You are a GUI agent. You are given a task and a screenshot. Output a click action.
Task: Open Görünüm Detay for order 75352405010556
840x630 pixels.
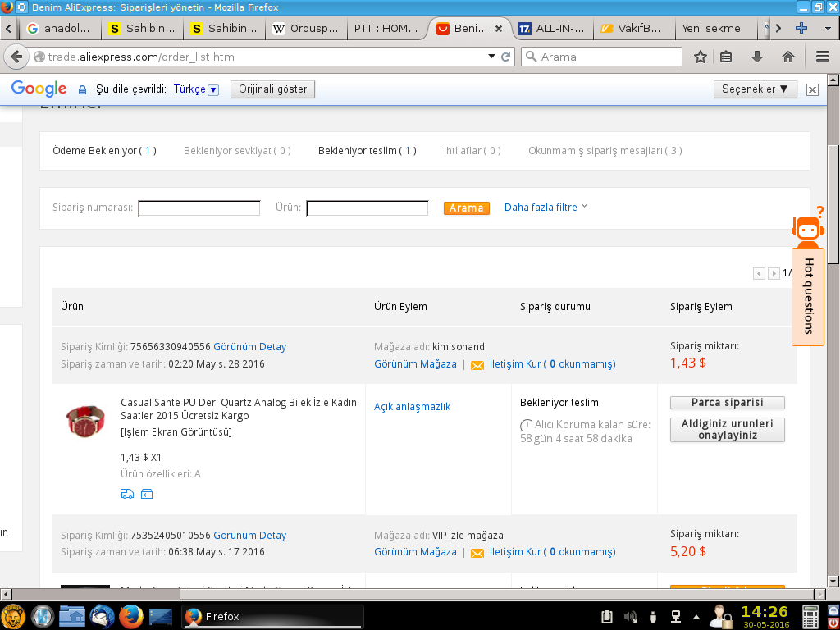[249, 535]
